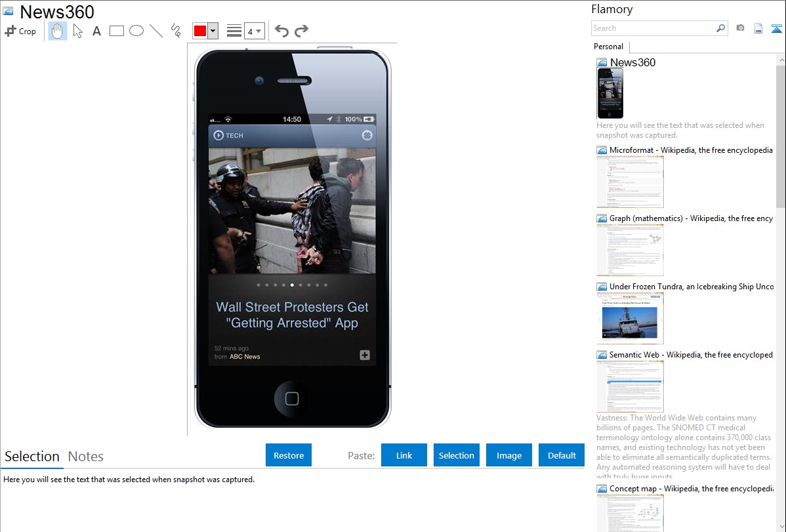Open the Graph (mathematics) snapshot thumbnail
786x532 pixels.
[x=630, y=250]
